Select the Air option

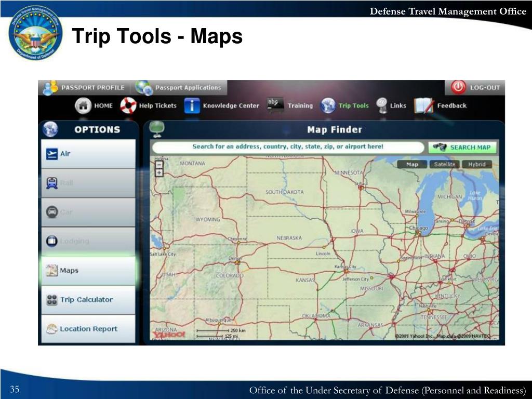88,154
